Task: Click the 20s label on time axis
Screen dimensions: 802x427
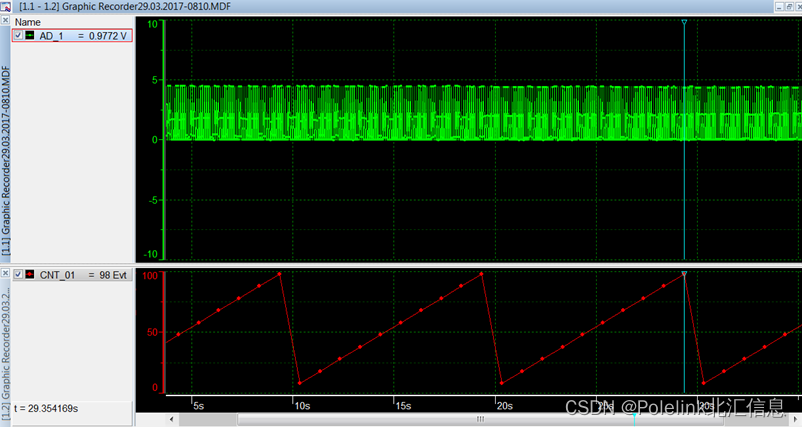Action: point(505,406)
